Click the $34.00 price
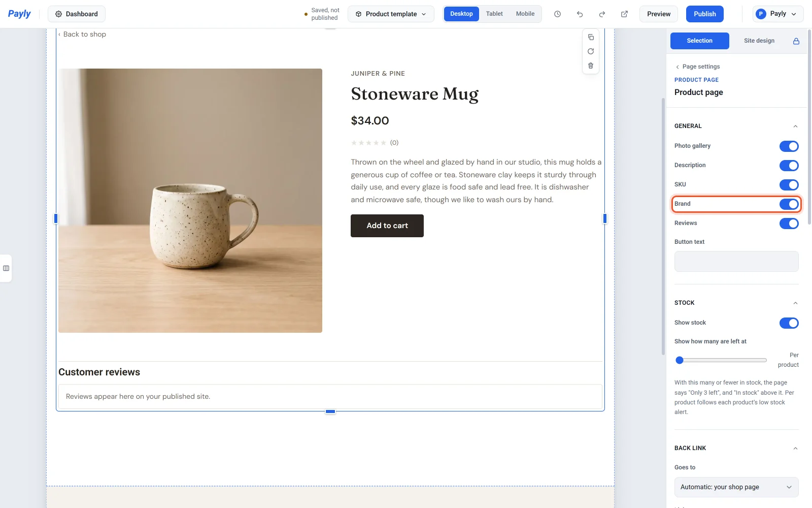Viewport: 812px width, 508px height. pos(370,121)
